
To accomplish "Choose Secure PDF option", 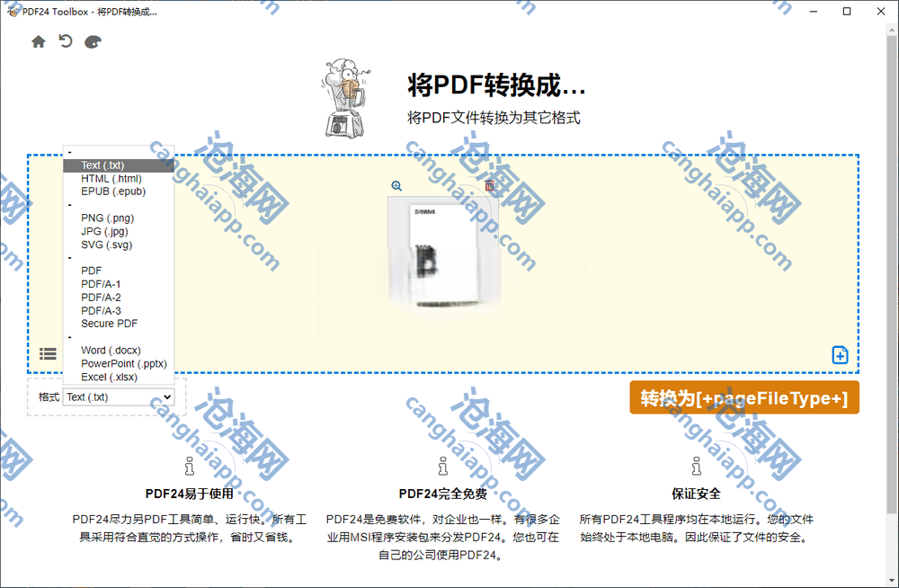I will click(x=109, y=324).
